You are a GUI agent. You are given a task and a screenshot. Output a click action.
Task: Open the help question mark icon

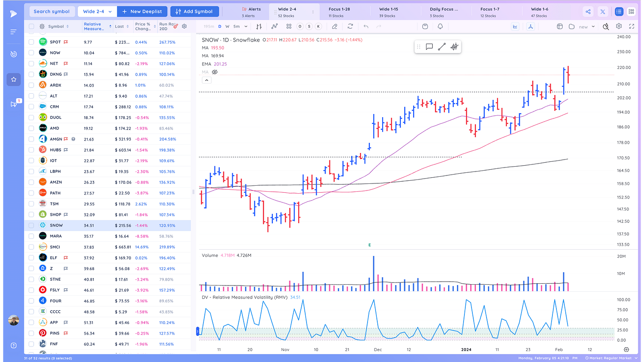pyautogui.click(x=14, y=345)
